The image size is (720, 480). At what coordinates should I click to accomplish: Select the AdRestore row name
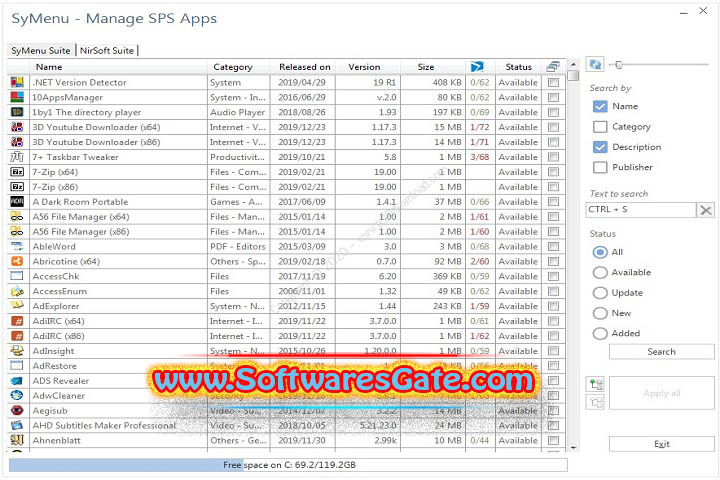[x=55, y=366]
